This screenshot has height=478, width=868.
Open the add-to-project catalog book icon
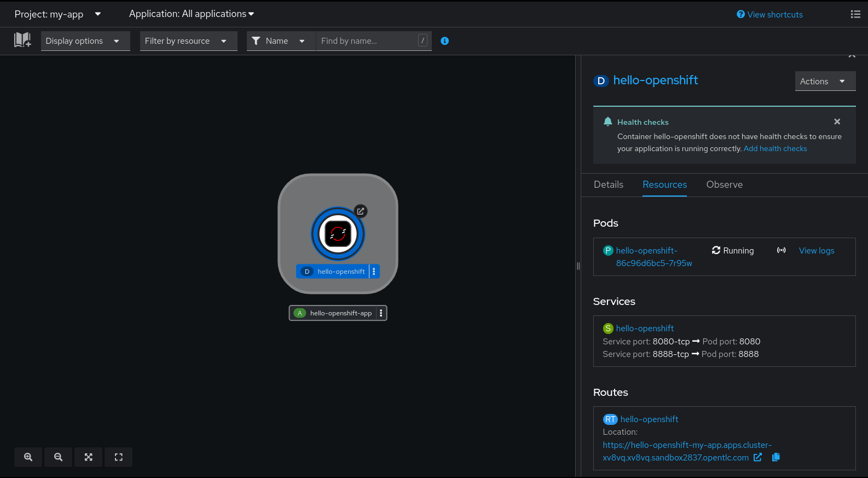point(22,40)
